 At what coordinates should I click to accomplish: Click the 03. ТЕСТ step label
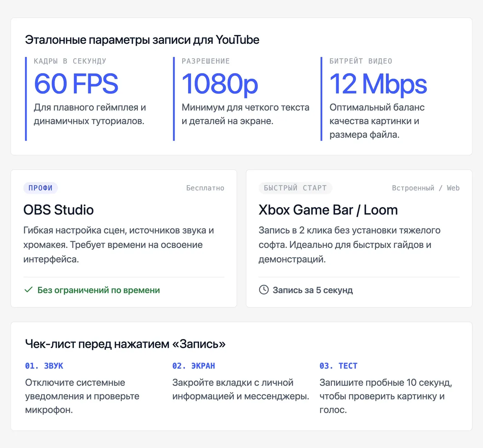338,366
